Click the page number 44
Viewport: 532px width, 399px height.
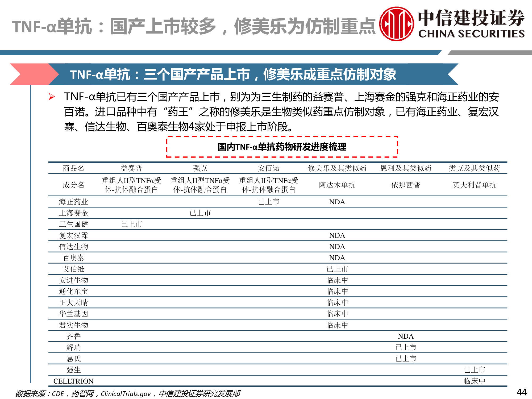[x=522, y=392]
